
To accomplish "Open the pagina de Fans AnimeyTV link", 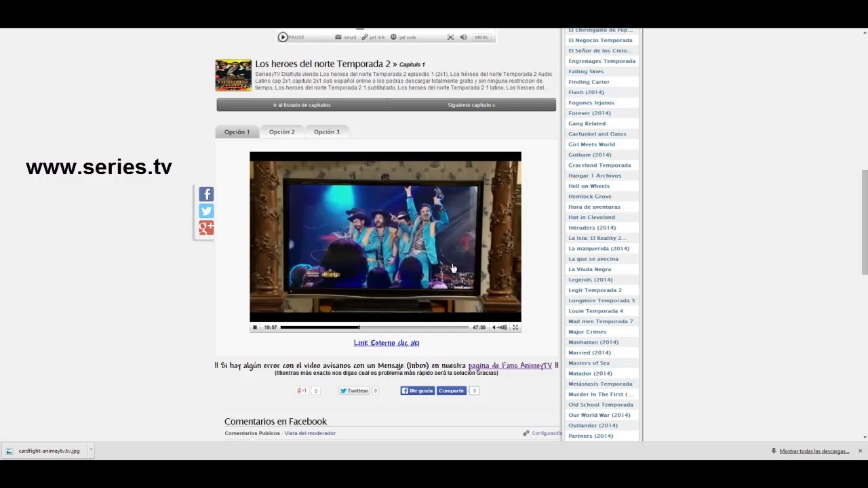I will [x=510, y=366].
